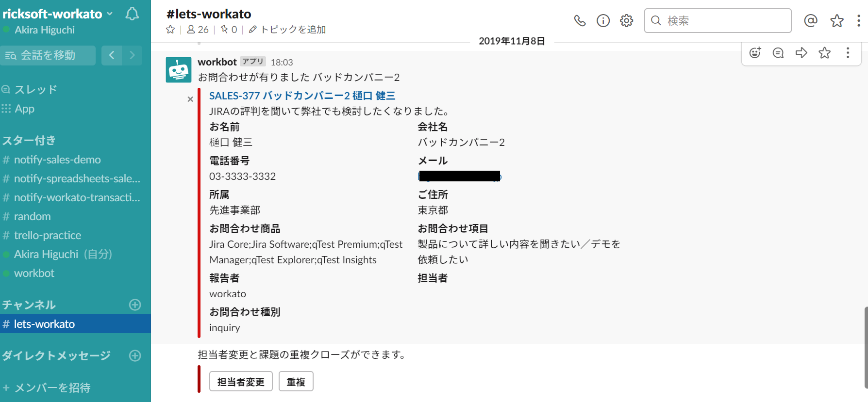868x402 pixels.
Task: Click the 担当者変更 button
Action: coord(241,382)
